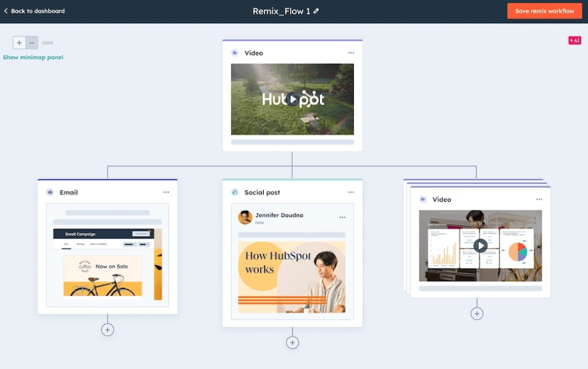
Task: Open the +AI assistant in the top right
Action: click(574, 40)
